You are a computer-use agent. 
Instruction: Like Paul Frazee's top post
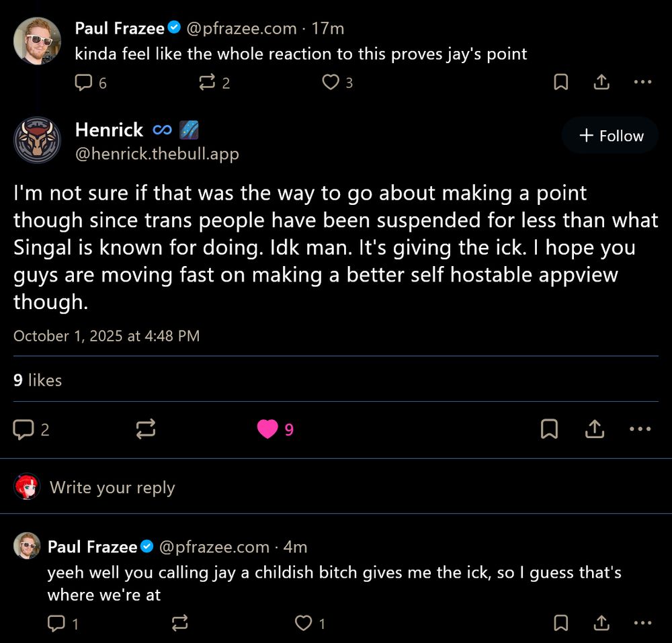click(x=331, y=82)
